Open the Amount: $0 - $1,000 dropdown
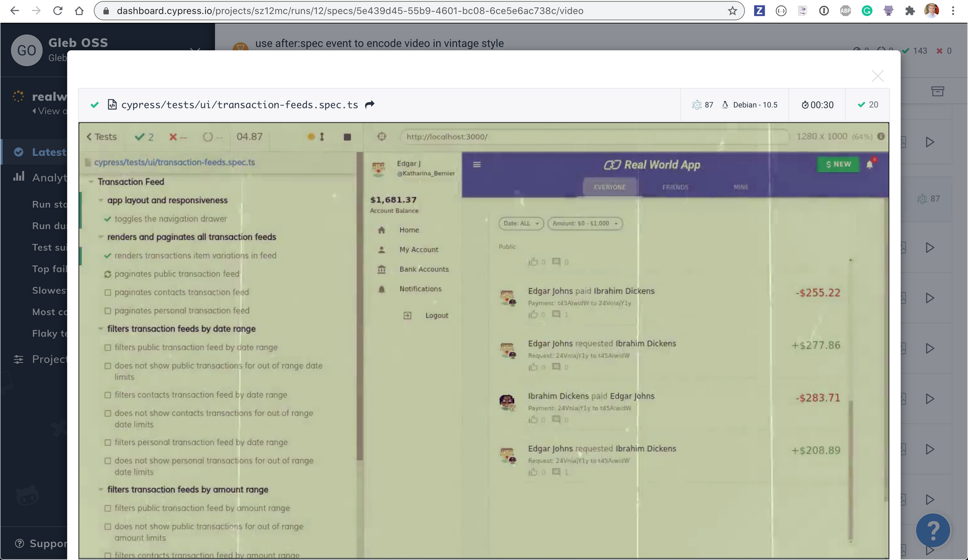Image resolution: width=968 pixels, height=560 pixels. (x=585, y=224)
